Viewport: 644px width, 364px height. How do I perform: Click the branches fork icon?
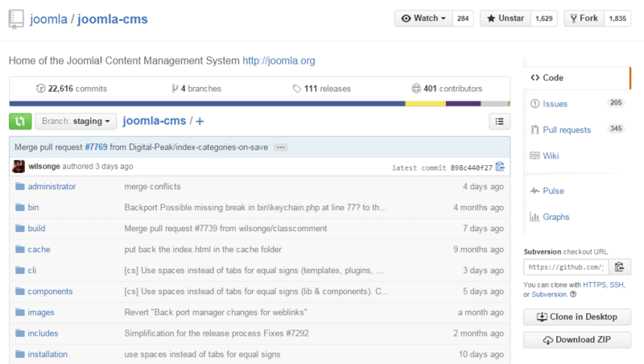point(175,89)
